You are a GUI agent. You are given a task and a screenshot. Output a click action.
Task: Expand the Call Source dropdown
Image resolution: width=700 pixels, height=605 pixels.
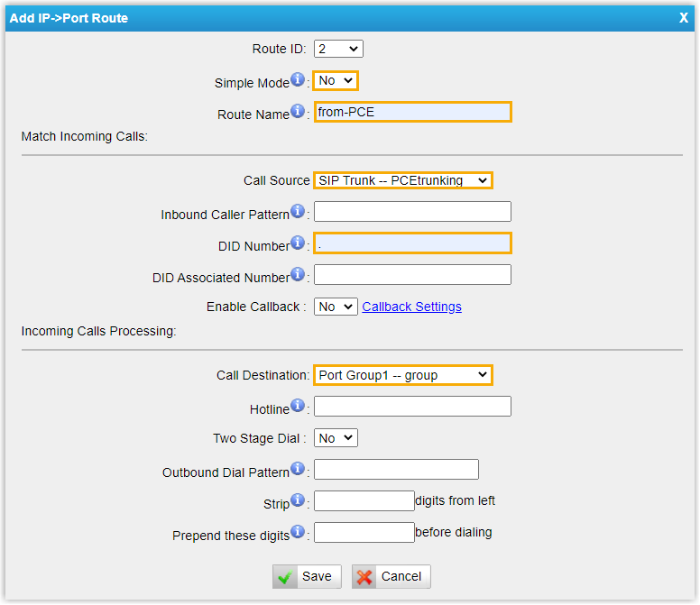tap(403, 180)
